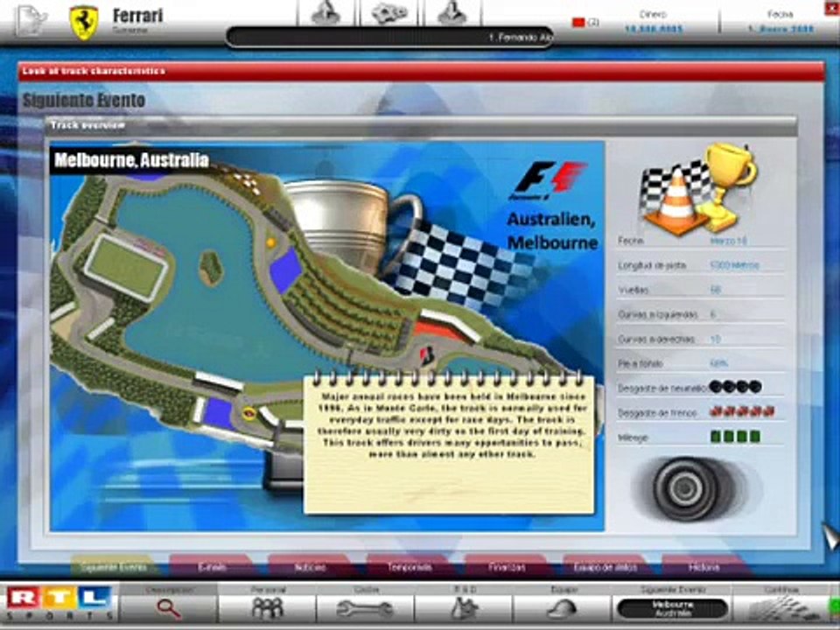Click the 'Australien, Melbourne' heading

click(x=552, y=231)
